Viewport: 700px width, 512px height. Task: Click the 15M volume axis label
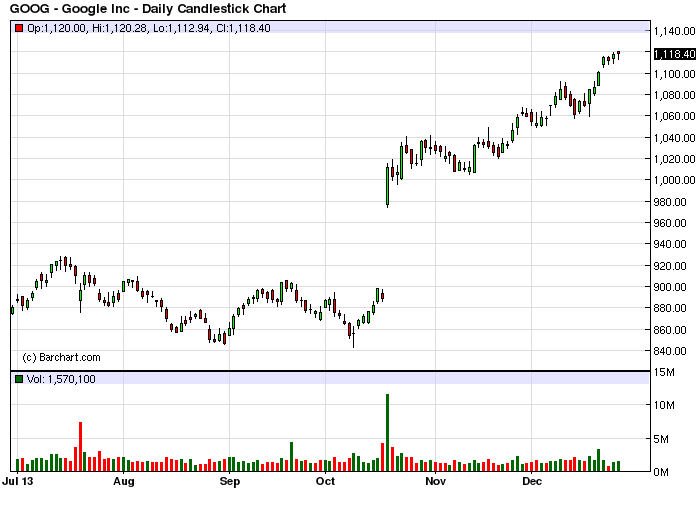coord(664,372)
